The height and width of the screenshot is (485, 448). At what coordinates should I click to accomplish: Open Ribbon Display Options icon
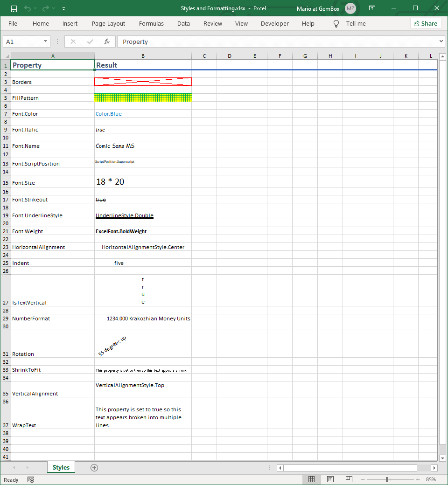tap(372, 8)
